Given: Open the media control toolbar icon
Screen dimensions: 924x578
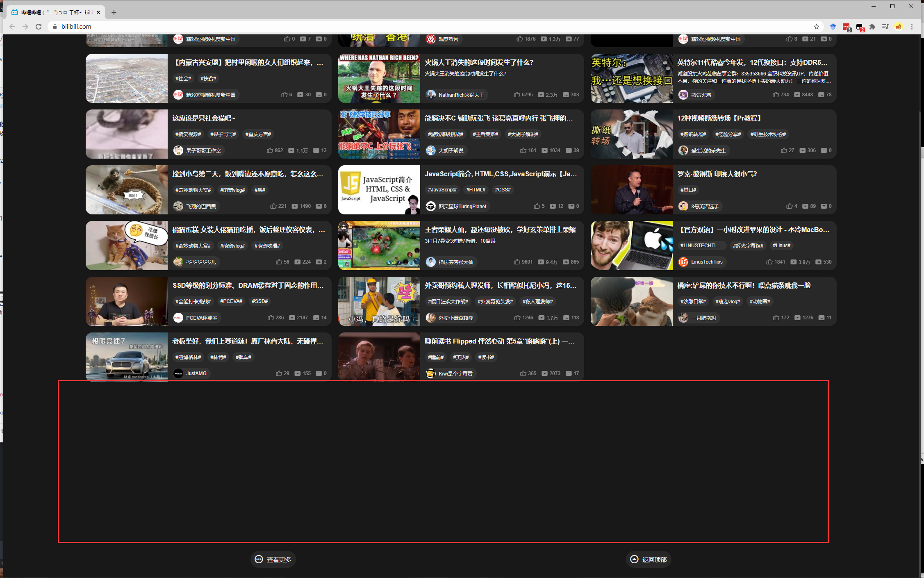Looking at the screenshot, I should pos(885,27).
